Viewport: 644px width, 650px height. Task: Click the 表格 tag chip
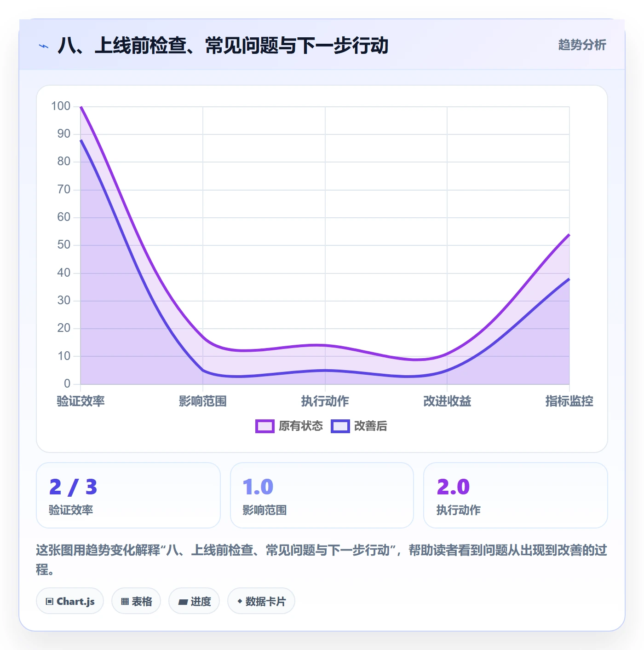[x=136, y=601]
